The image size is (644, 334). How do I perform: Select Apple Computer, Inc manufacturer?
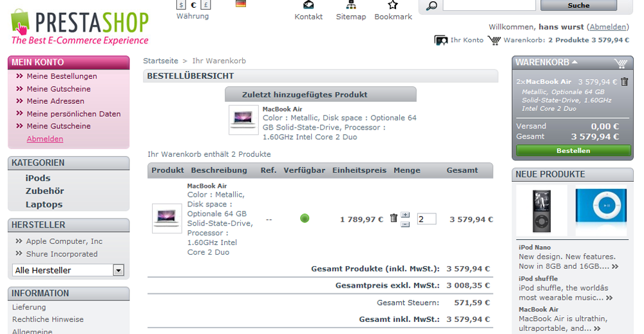(x=64, y=241)
